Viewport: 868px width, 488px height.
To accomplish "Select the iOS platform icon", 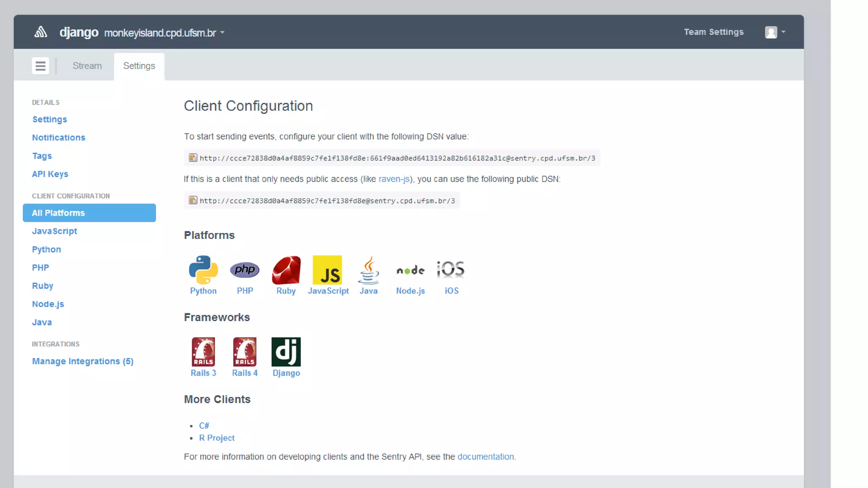I will (x=451, y=269).
